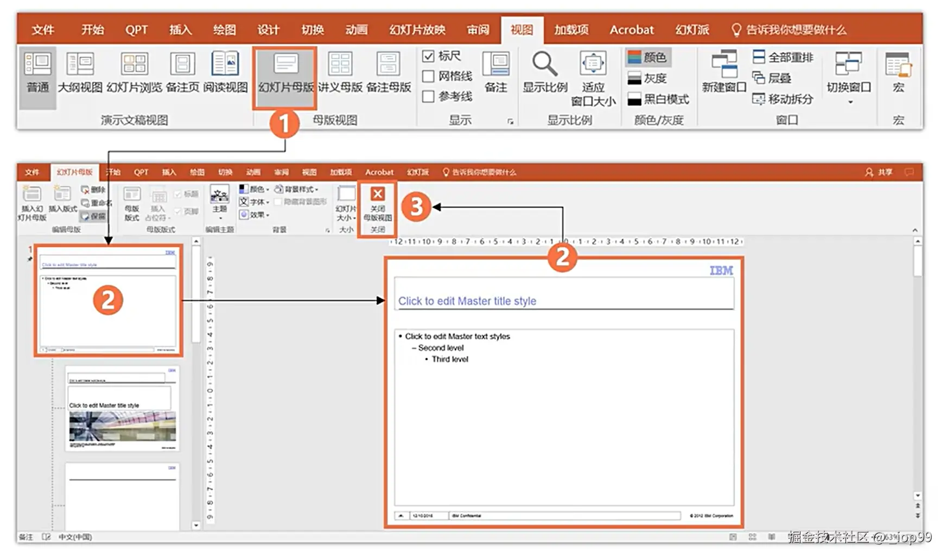Select 灰度 grayscale mode

[x=647, y=78]
